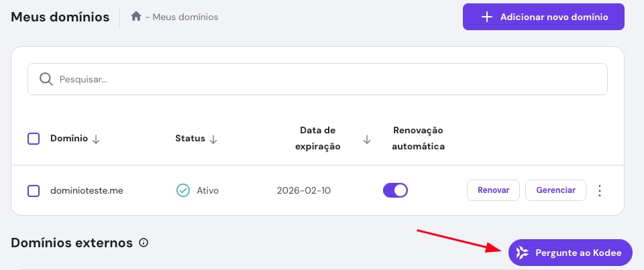Sort by Domínio using its arrow
644x270 pixels.
click(x=96, y=139)
